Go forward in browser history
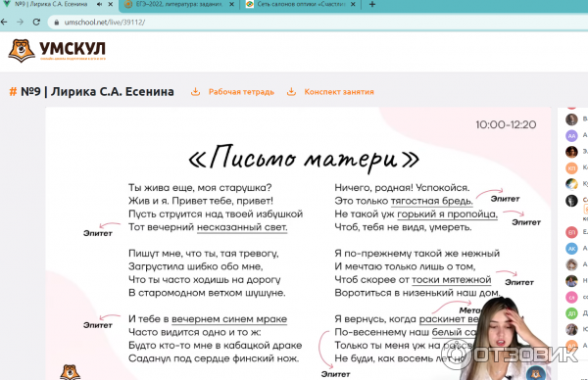 pyautogui.click(x=21, y=23)
